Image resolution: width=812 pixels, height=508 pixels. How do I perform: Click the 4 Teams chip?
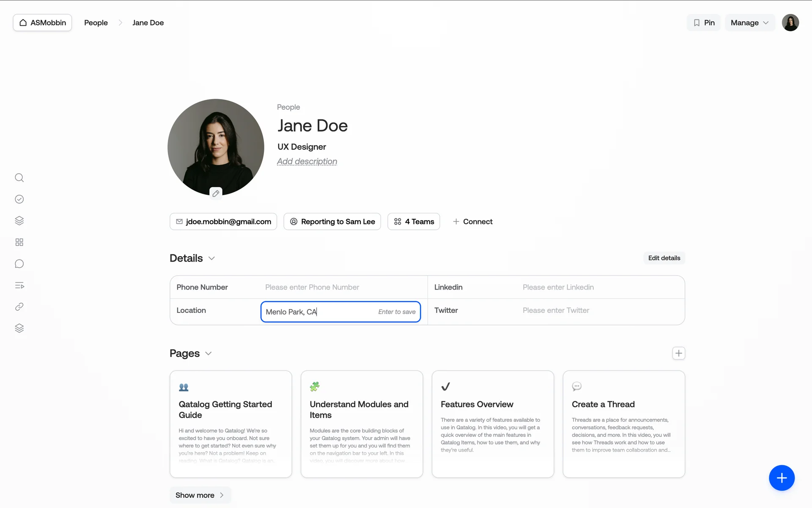coord(414,222)
